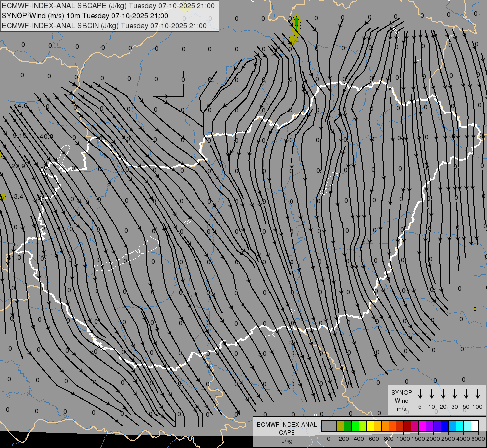Click the blue 2500 J/kg color swatch
Image resolution: width=487 pixels, height=448 pixels.
pos(445,426)
